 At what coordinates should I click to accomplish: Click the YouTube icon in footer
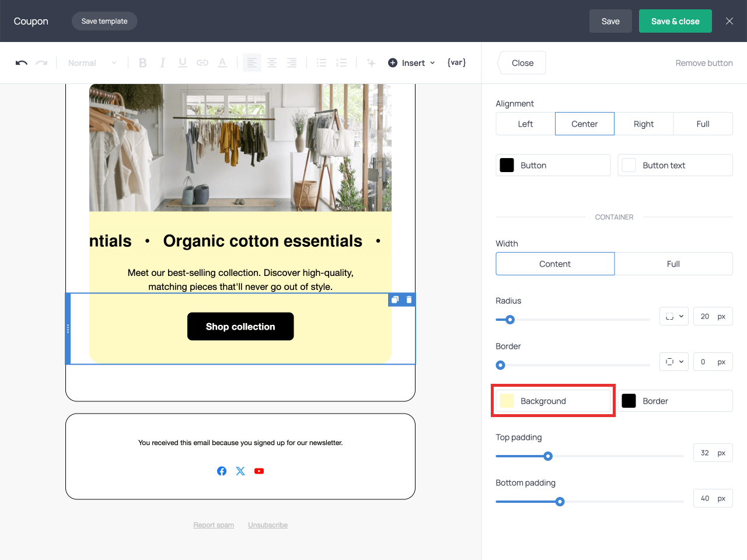(259, 471)
